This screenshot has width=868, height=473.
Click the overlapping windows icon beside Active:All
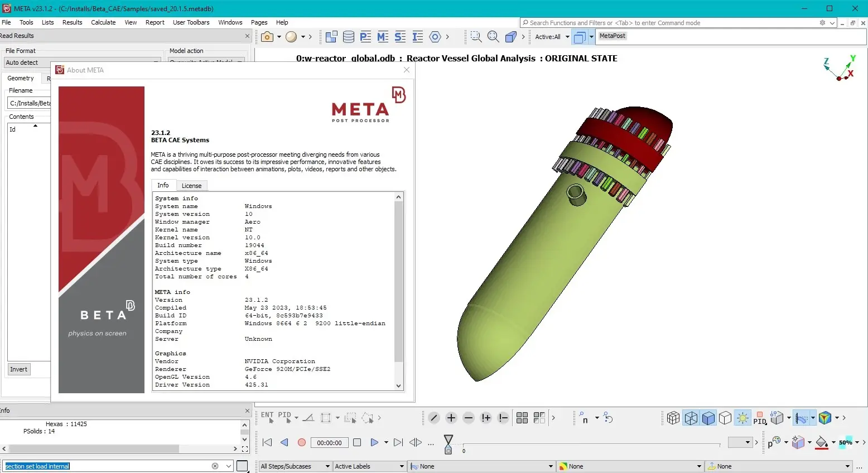[580, 37]
